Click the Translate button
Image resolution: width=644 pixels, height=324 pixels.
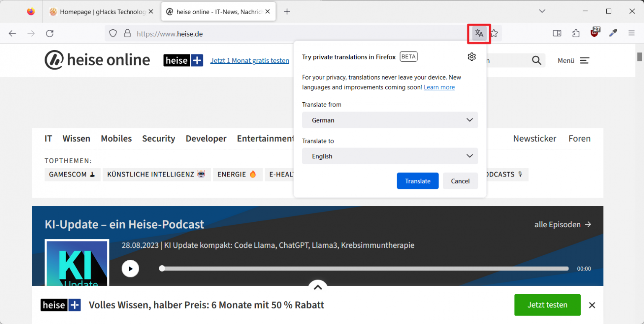pos(418,181)
